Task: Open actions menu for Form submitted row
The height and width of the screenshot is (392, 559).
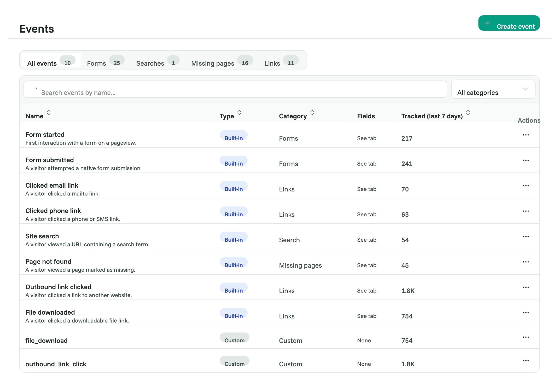Action: pos(526,160)
